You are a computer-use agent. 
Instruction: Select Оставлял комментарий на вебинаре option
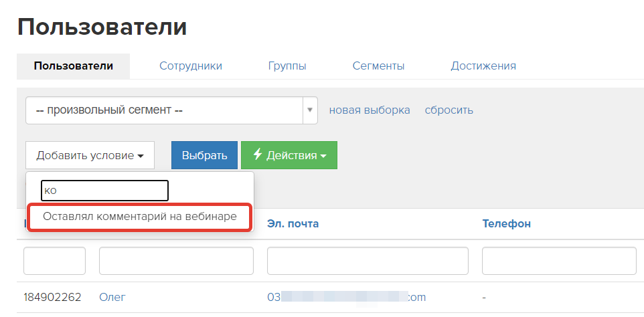click(x=140, y=217)
